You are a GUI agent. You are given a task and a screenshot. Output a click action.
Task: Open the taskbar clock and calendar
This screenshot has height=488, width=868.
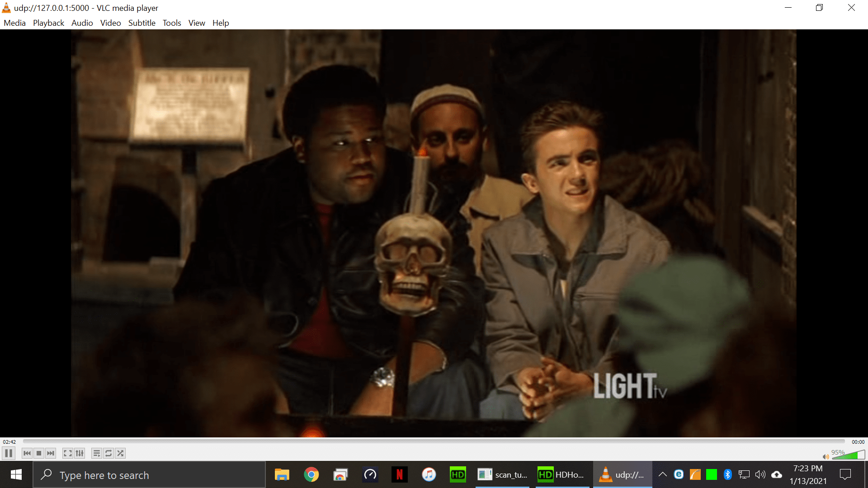(808, 474)
